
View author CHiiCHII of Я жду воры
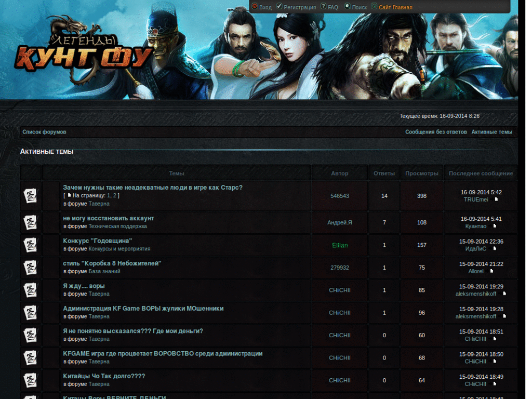click(x=340, y=290)
